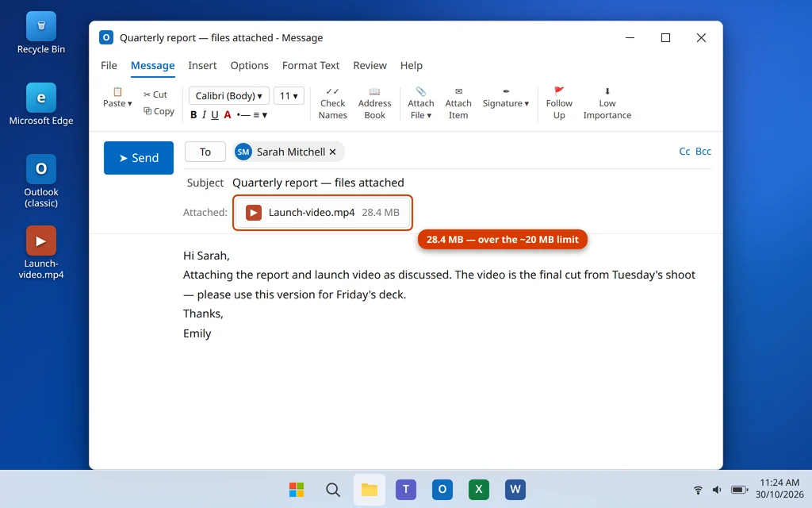Open File Explorer from the taskbar
The height and width of the screenshot is (508, 812).
click(370, 489)
